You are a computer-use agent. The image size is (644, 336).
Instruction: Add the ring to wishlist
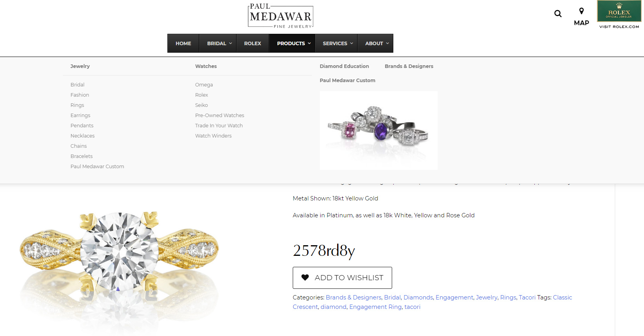tap(342, 278)
